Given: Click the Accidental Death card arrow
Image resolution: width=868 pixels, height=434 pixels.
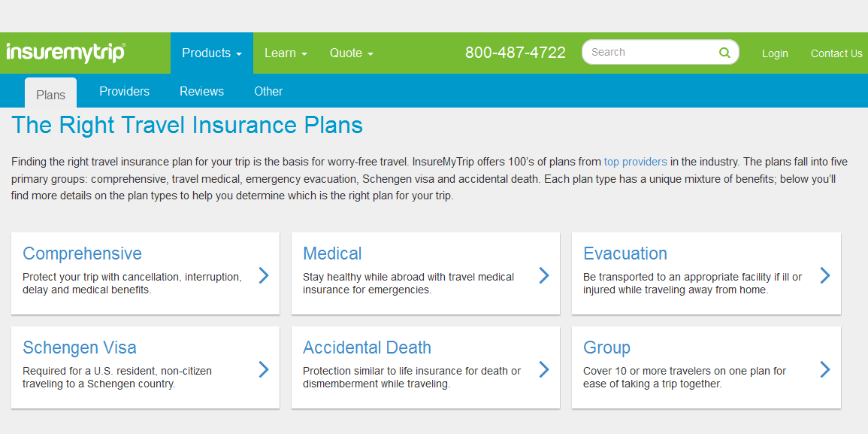Looking at the screenshot, I should pyautogui.click(x=544, y=369).
